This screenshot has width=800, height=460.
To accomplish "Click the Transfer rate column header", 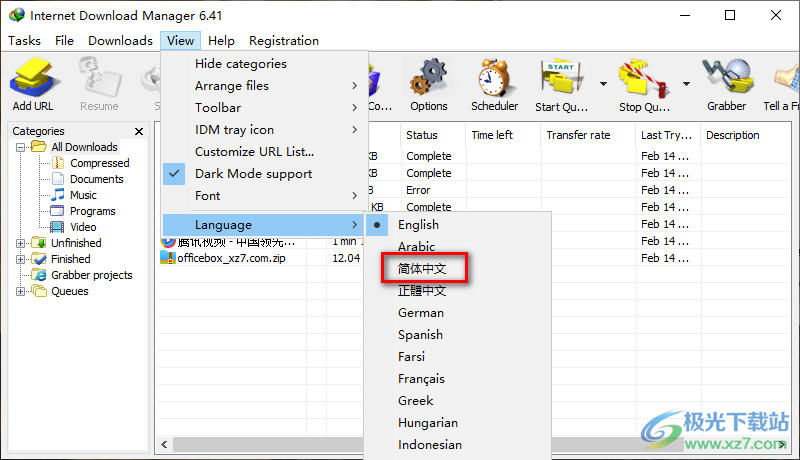I will 588,135.
